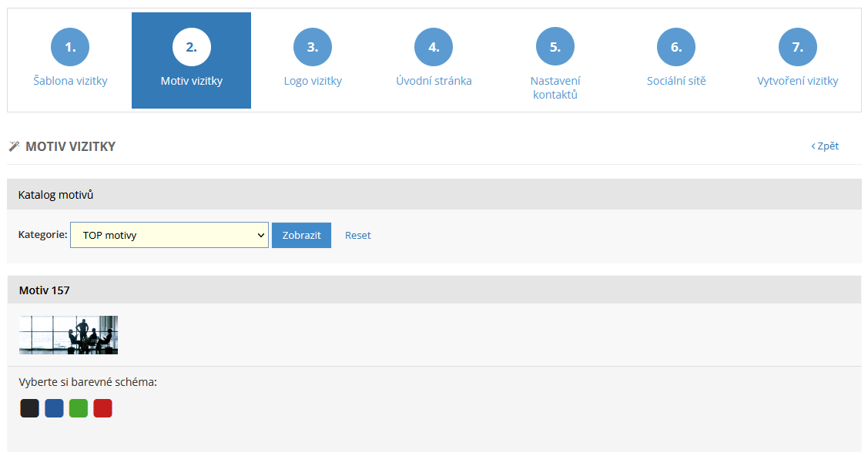This screenshot has width=868, height=456.
Task: Pick the red color scheme swatch
Action: [103, 408]
